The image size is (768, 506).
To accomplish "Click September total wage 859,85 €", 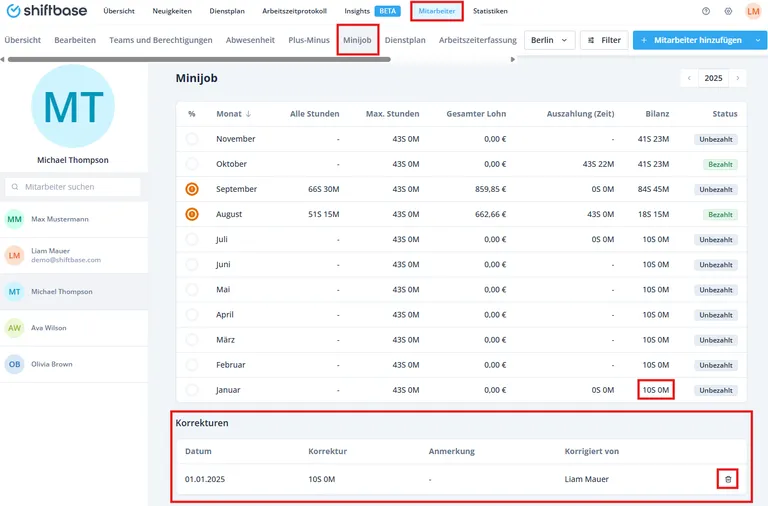I will click(x=490, y=189).
